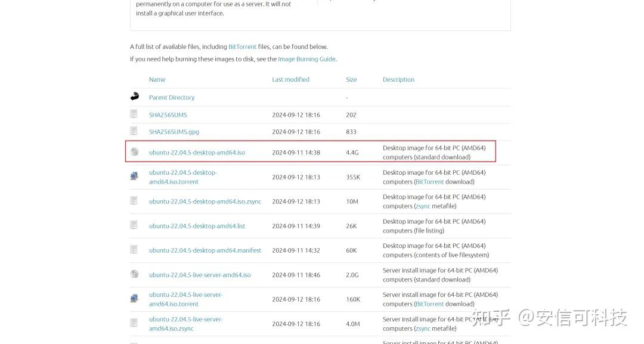
Task: Go to the Parent Directory link
Action: [172, 98]
